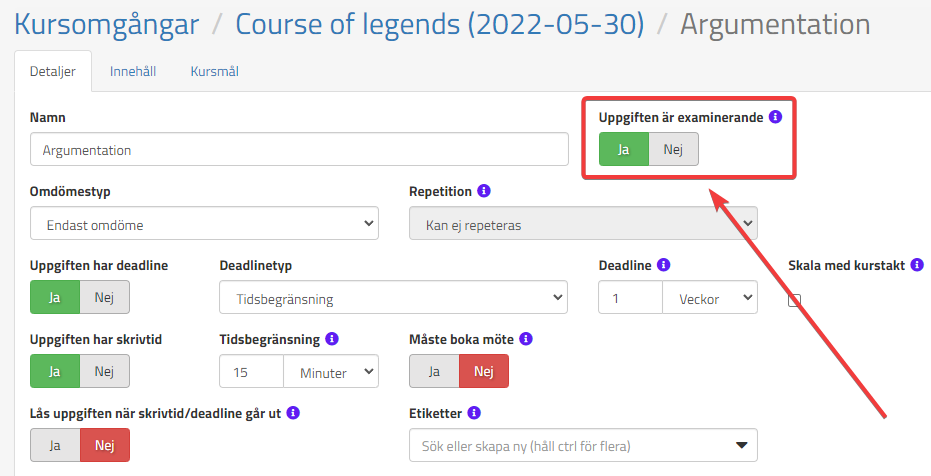
Task: Click info icon next to Repetition
Action: pos(484,190)
